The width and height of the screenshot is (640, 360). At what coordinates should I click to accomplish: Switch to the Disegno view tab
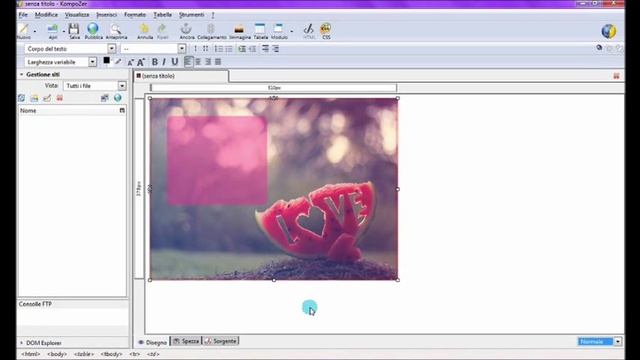pos(153,342)
